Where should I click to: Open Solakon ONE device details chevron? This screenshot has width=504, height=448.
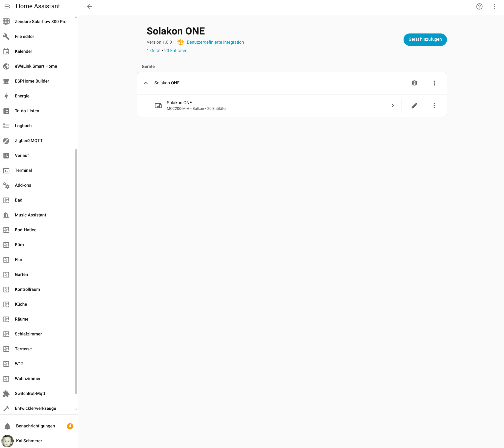(393, 106)
